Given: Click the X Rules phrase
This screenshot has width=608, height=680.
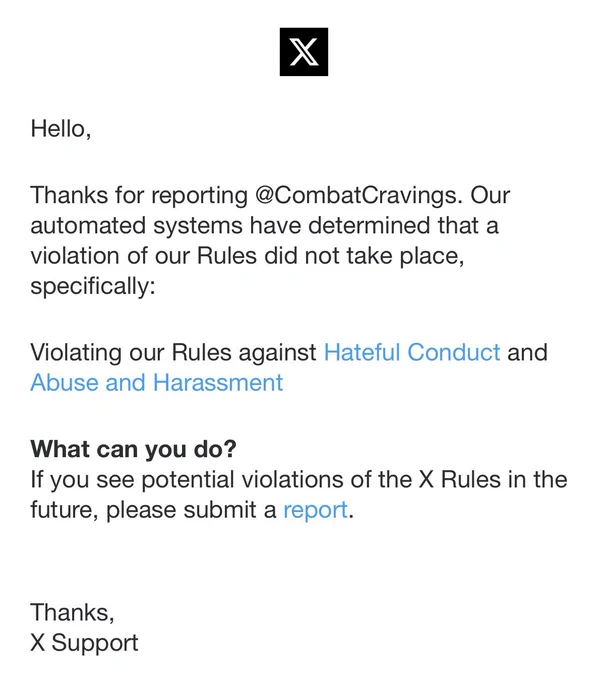Looking at the screenshot, I should pos(460,479).
